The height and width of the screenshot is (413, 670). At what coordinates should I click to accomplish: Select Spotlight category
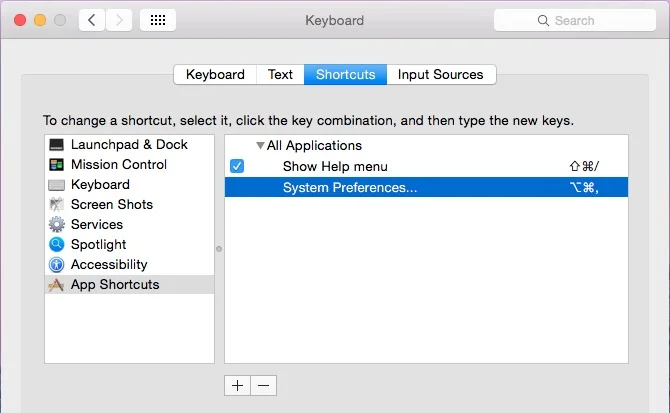[129, 244]
